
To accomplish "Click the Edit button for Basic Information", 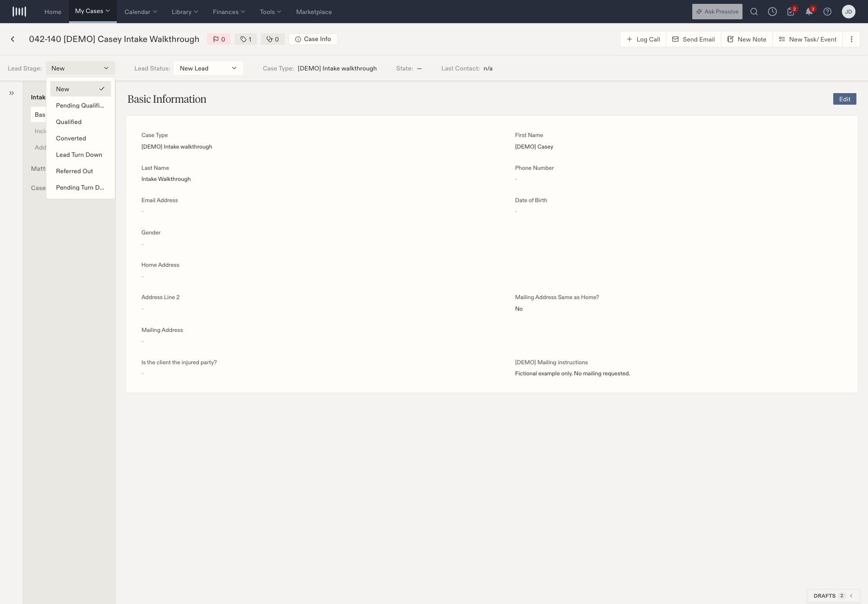I will [845, 99].
